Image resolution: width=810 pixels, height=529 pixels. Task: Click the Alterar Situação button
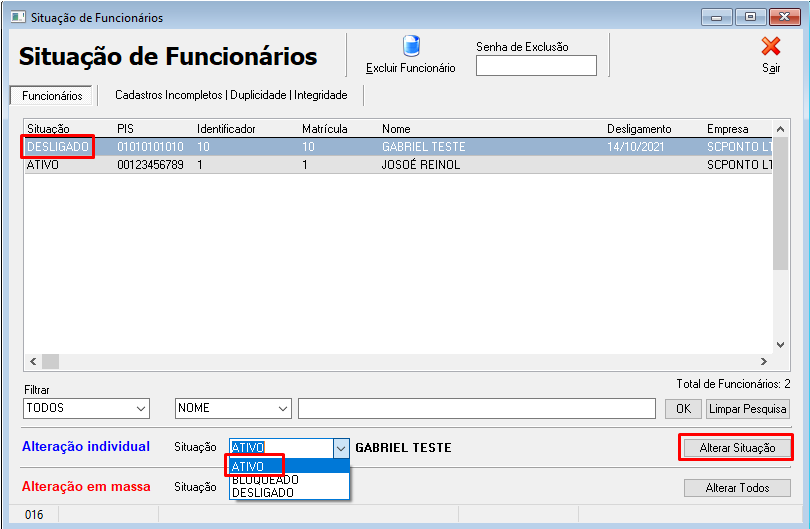coord(736,448)
